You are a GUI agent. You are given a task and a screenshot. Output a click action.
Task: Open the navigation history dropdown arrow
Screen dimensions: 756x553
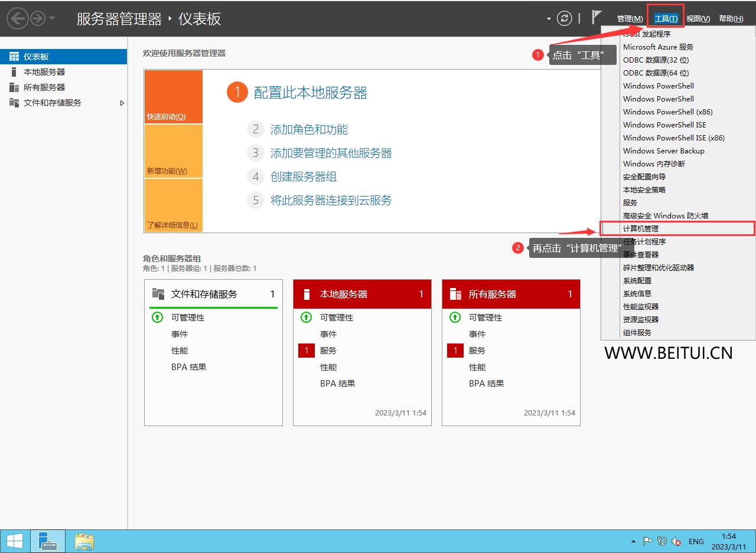tap(52, 18)
